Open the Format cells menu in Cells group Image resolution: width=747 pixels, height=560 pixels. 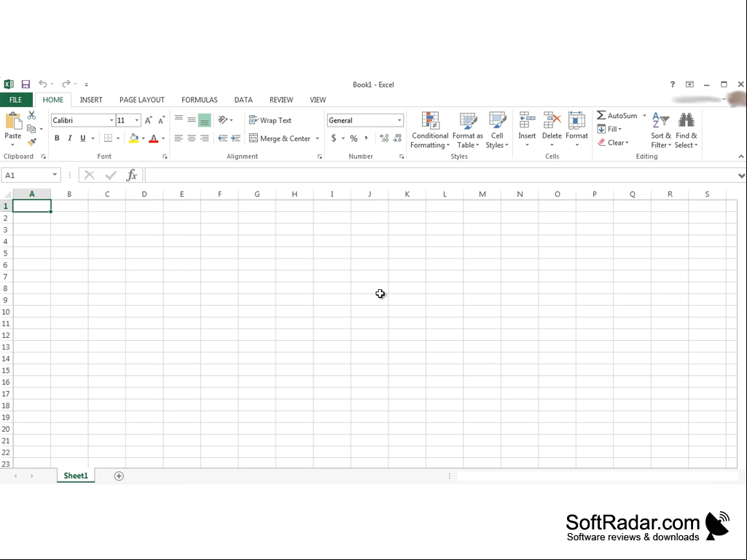pyautogui.click(x=577, y=130)
